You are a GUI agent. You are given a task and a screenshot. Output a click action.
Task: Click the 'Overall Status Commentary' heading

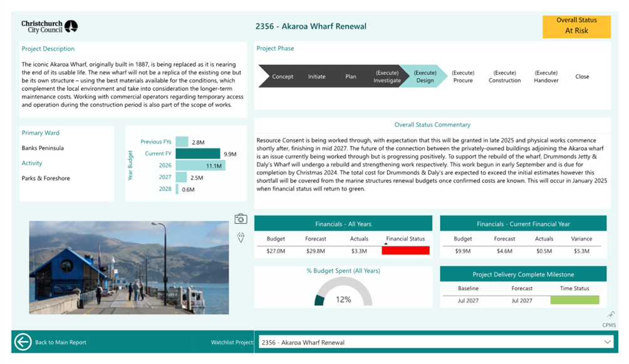[432, 125]
